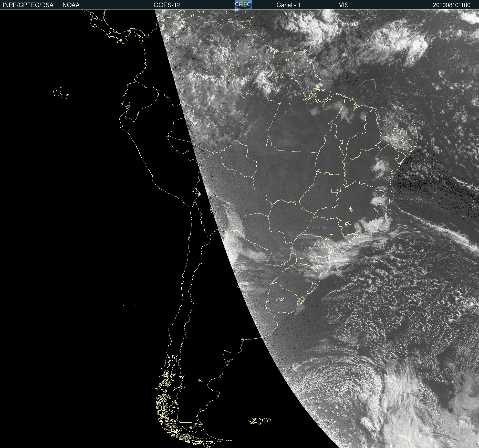The width and height of the screenshot is (479, 448).
Task: Click the CPTEC logo in the header
Action: coord(243,5)
